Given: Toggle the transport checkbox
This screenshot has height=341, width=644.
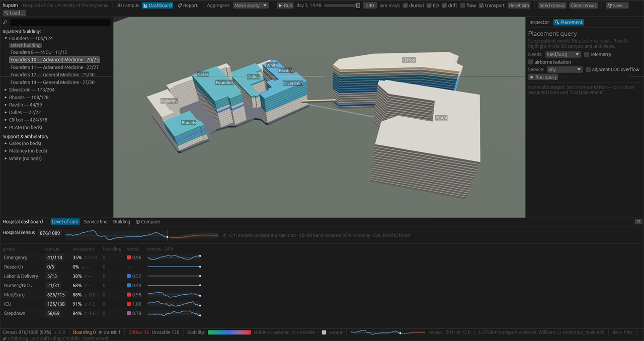Looking at the screenshot, I should pos(481,6).
